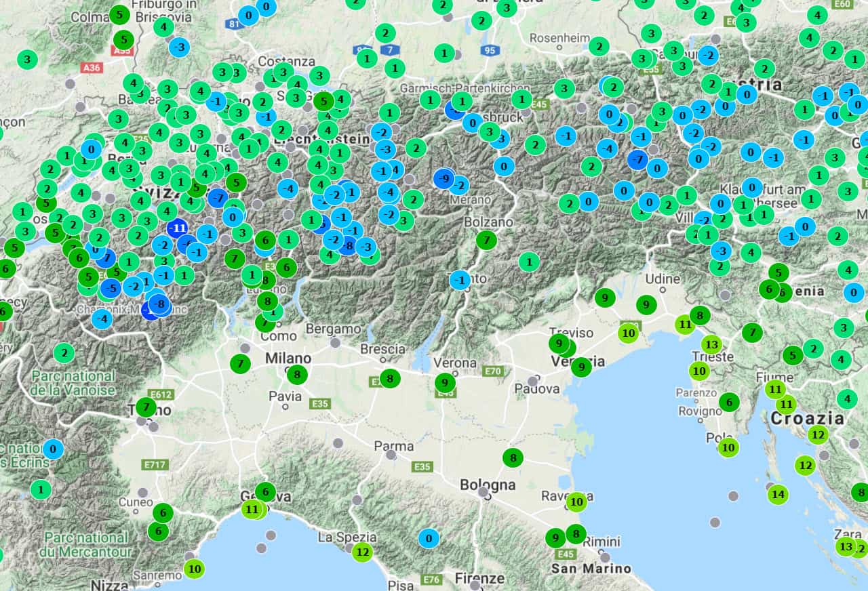Select the Garmisch-Partenkirchen label
868x591 pixels.
click(x=465, y=88)
